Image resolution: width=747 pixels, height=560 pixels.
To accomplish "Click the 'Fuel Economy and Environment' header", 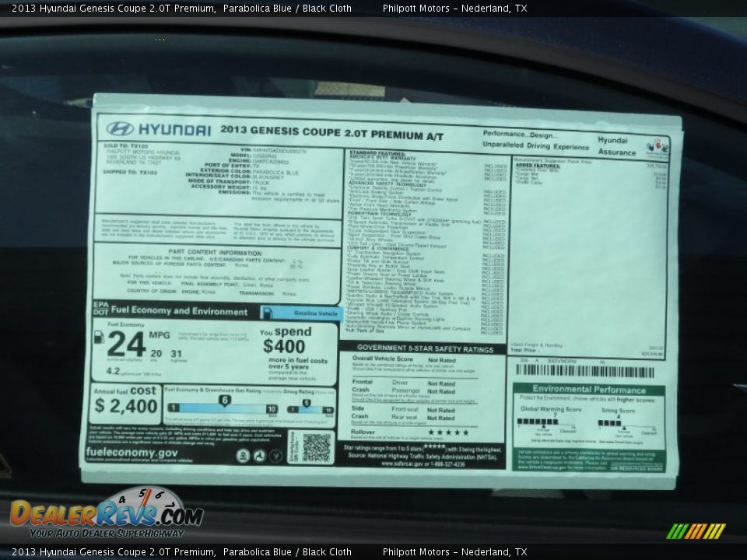I will point(179,311).
